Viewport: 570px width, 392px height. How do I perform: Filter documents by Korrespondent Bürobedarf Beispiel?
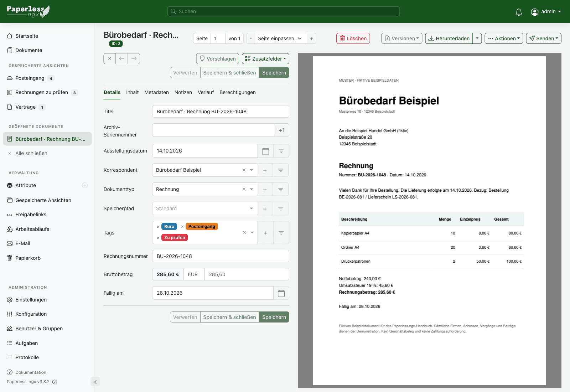click(281, 170)
